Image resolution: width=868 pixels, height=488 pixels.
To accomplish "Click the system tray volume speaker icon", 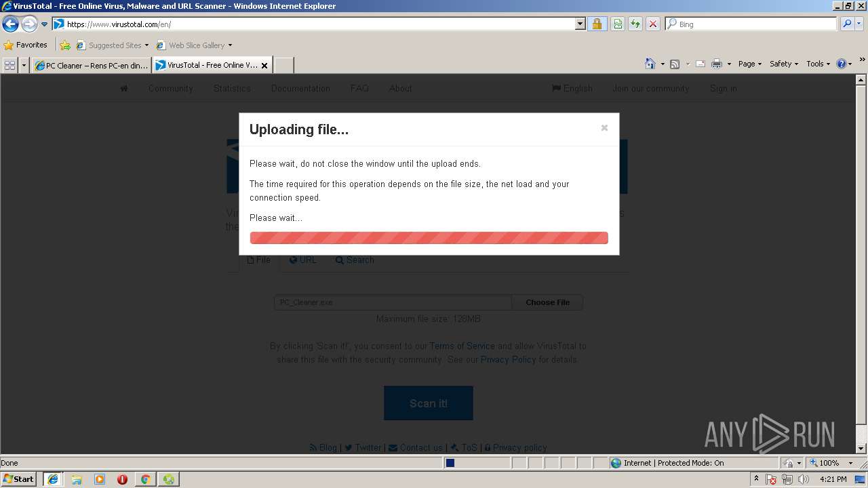I will (803, 479).
